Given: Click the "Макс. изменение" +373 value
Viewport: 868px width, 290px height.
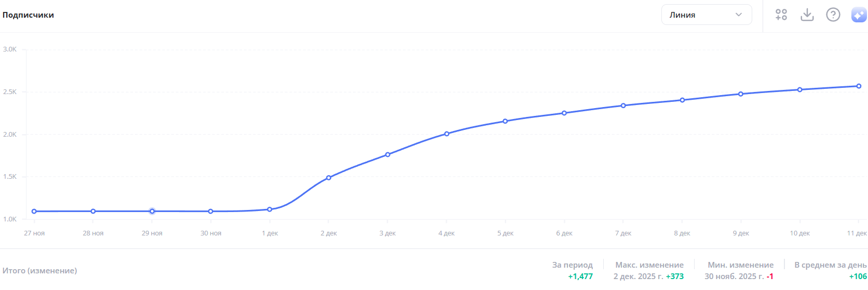Looking at the screenshot, I should (674, 276).
